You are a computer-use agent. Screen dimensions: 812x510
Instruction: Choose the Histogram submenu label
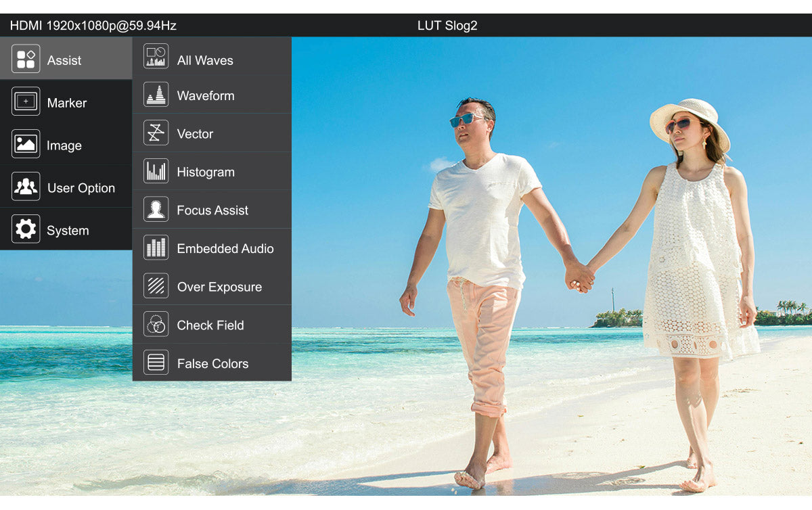click(206, 172)
